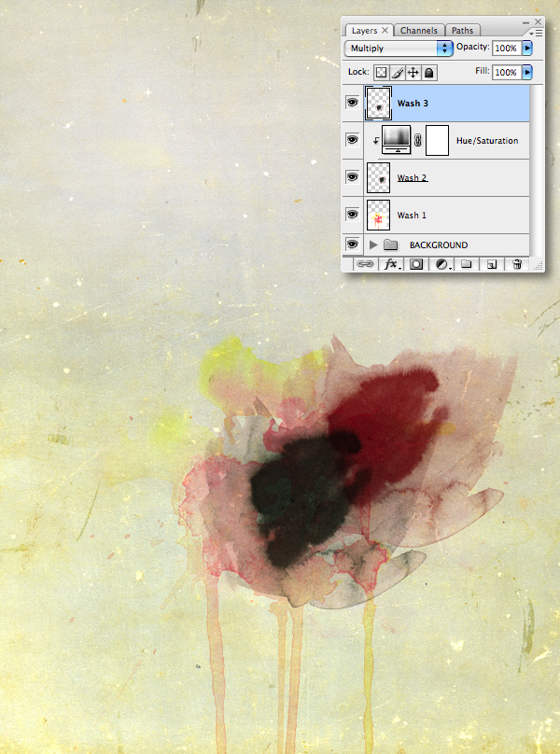The height and width of the screenshot is (754, 560).
Task: Click the Hue/Saturation adjustment thumbnail
Action: coord(397,140)
